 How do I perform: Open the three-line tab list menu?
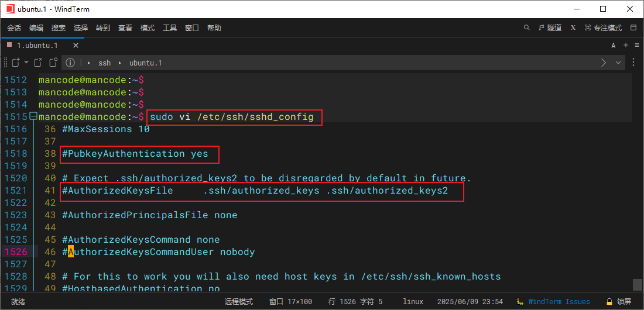click(x=636, y=45)
